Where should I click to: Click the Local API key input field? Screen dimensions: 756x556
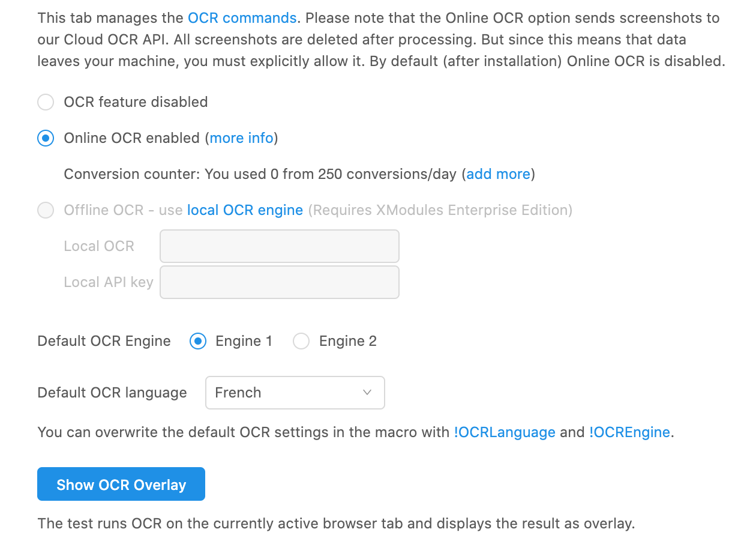(280, 282)
